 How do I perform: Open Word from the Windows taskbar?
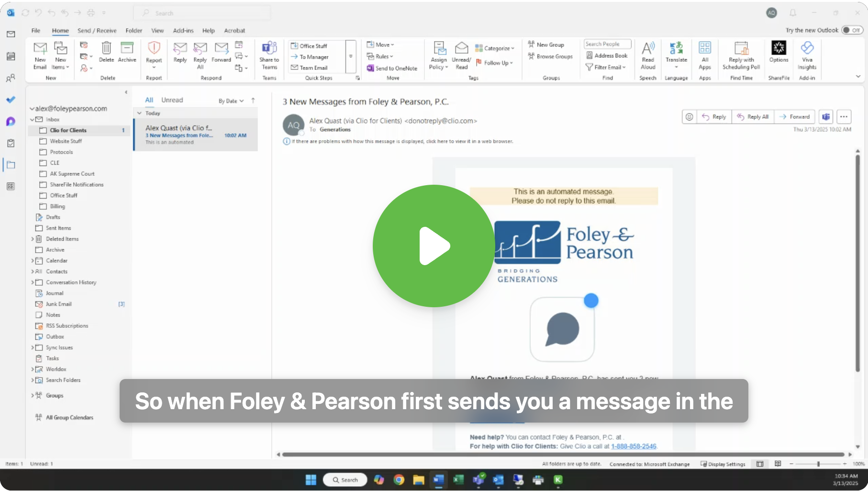click(438, 480)
